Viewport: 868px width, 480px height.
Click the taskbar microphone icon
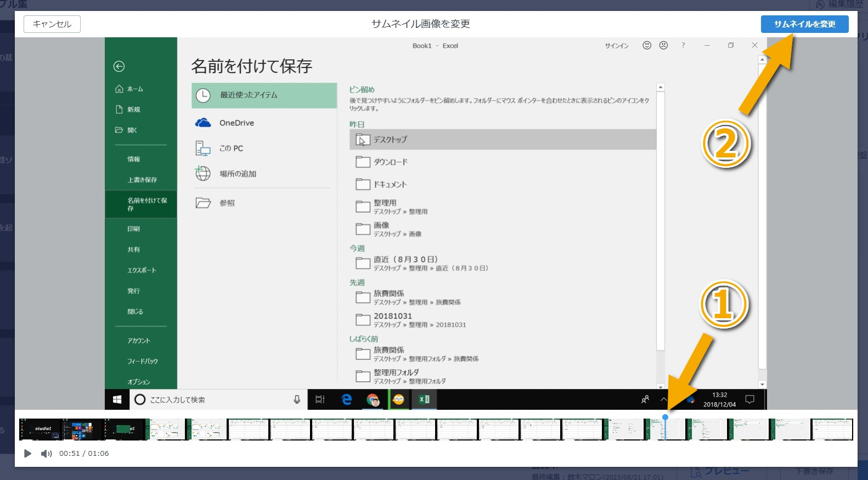click(x=297, y=400)
